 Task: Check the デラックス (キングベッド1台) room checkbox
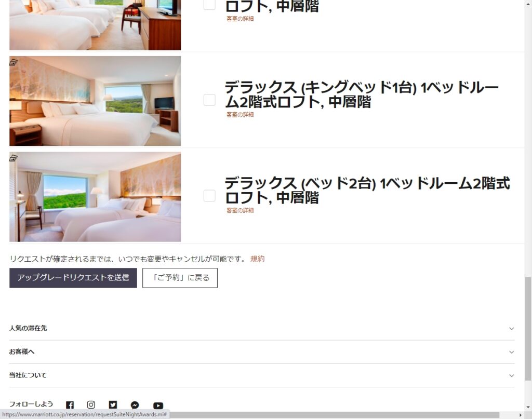[209, 100]
